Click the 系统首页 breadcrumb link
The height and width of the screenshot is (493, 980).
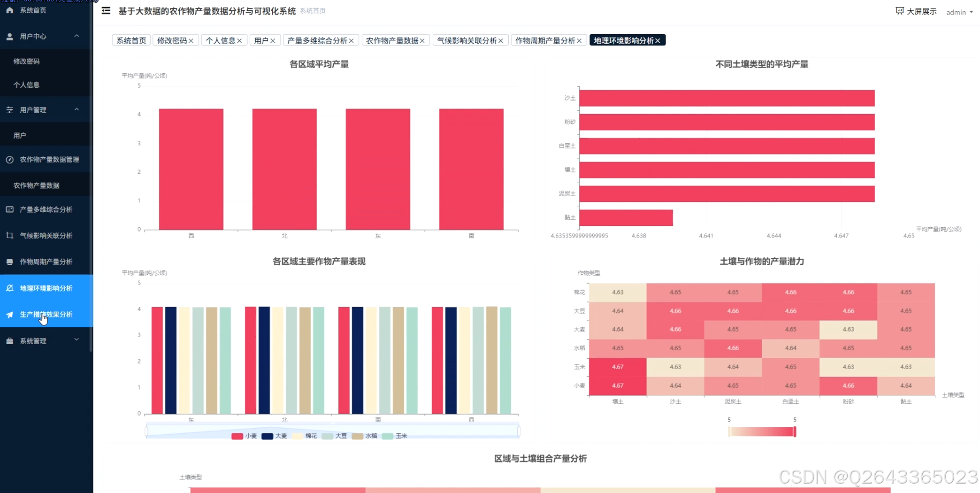coord(313,11)
